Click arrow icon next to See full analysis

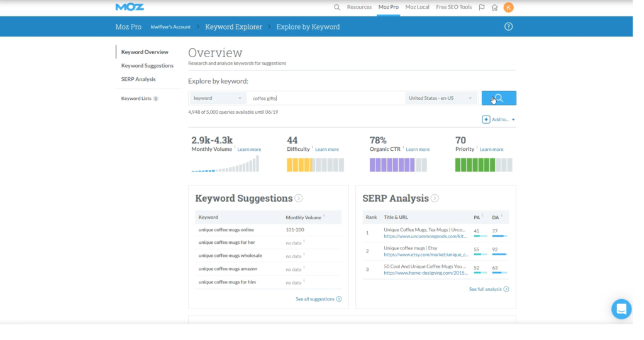pyautogui.click(x=506, y=289)
